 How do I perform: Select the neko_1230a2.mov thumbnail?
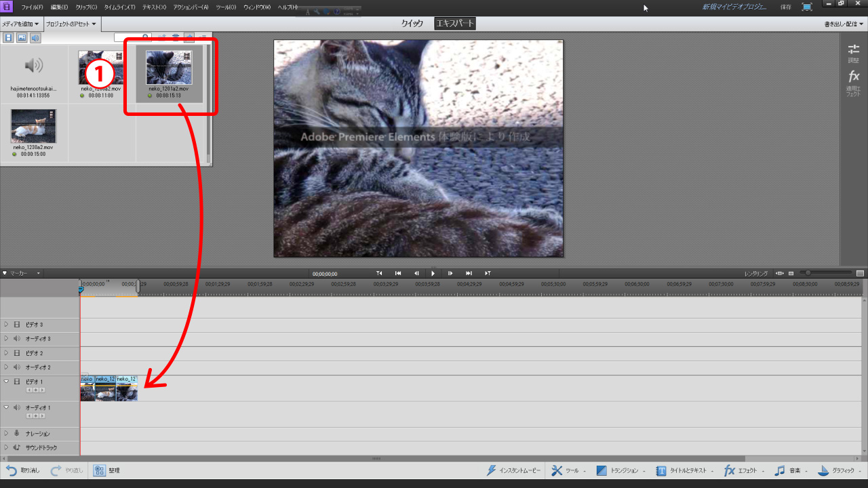[33, 126]
